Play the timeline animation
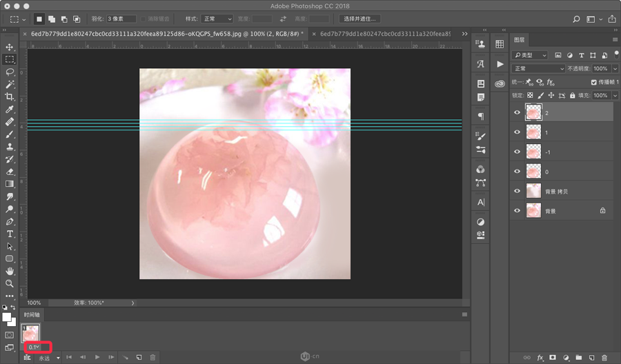This screenshot has height=364, width=621. [x=97, y=357]
